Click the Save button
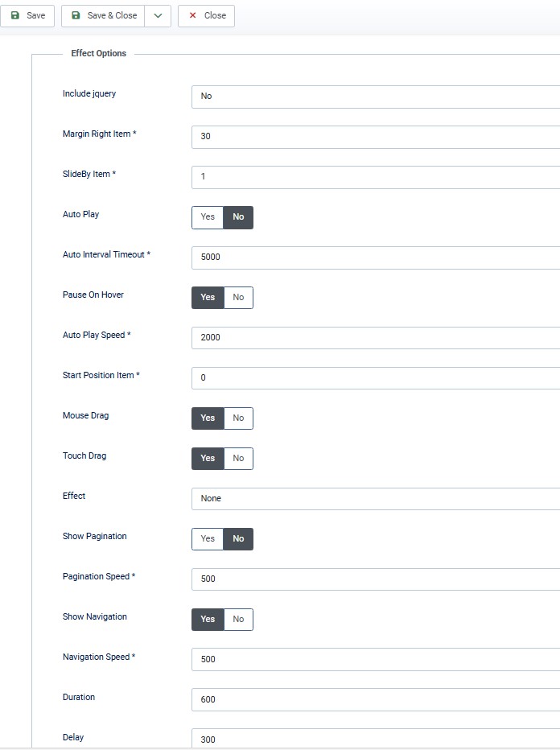The image size is (560, 750). pyautogui.click(x=27, y=15)
